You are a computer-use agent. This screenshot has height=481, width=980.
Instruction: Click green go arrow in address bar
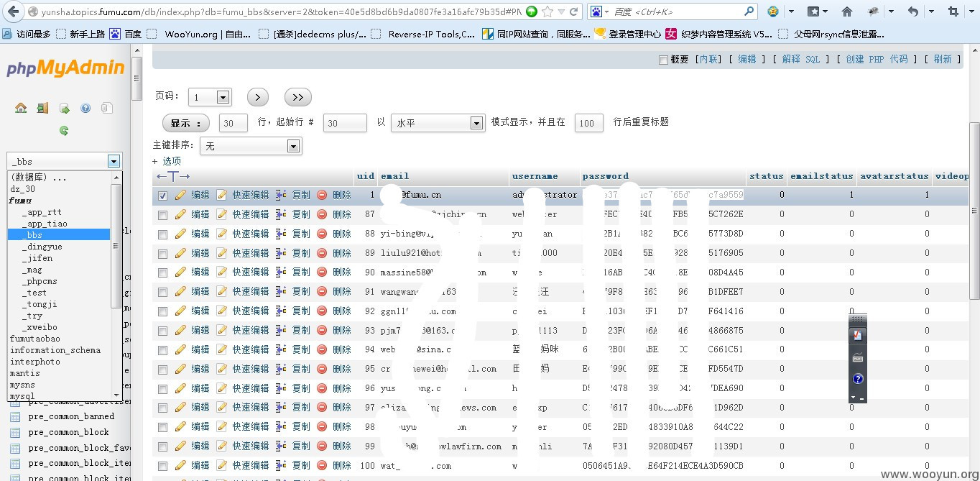point(532,12)
